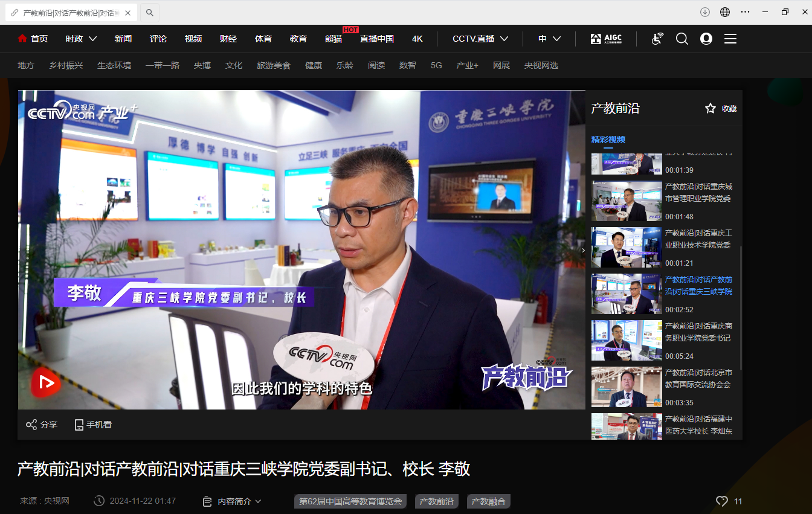The image size is (812, 514).
Task: Open the hamburger menu icon
Action: [x=730, y=39]
